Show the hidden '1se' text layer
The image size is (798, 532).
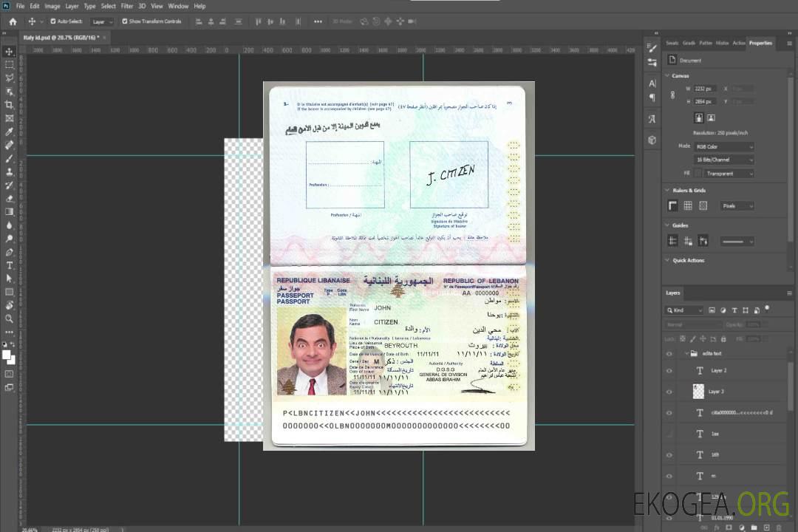[669, 434]
